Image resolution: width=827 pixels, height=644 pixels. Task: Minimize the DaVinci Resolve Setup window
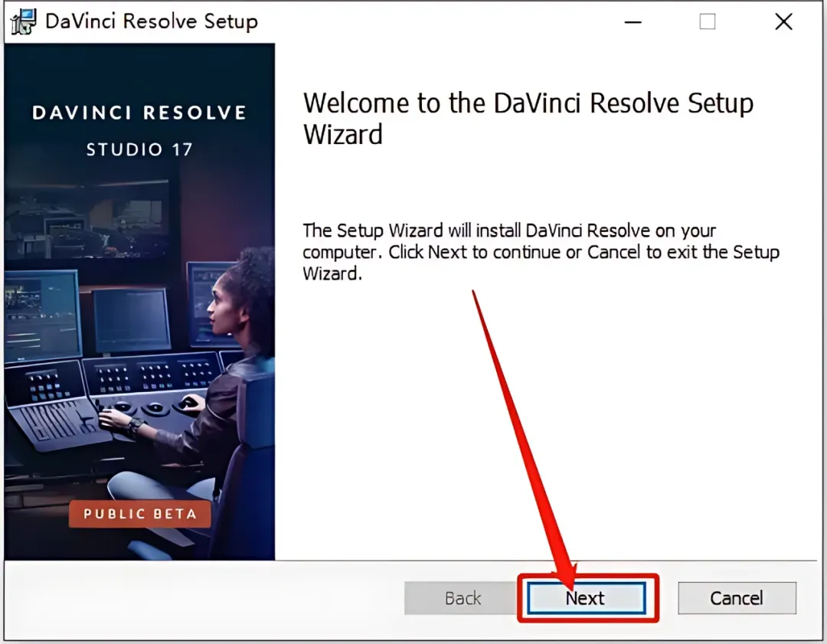click(x=633, y=21)
